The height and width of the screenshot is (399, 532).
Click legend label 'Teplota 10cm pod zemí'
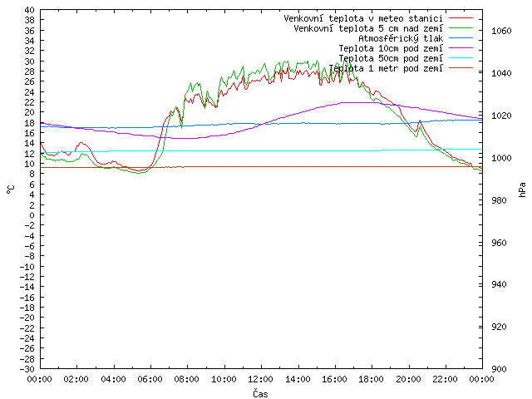391,48
